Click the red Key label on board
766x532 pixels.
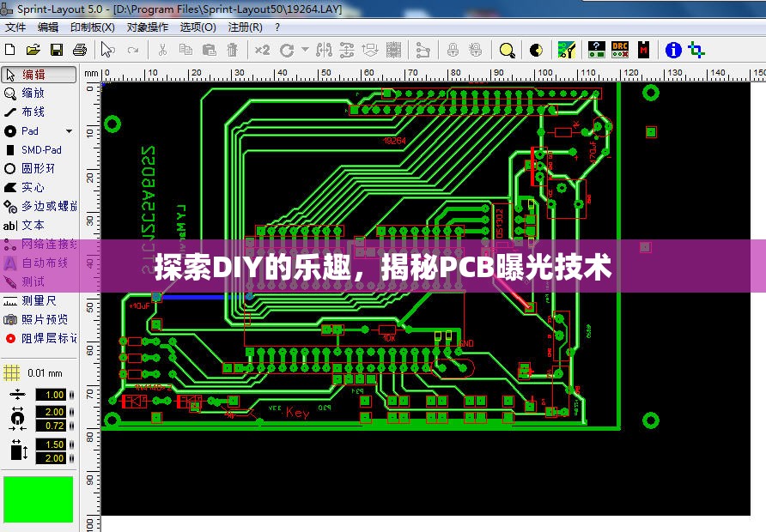tap(297, 413)
